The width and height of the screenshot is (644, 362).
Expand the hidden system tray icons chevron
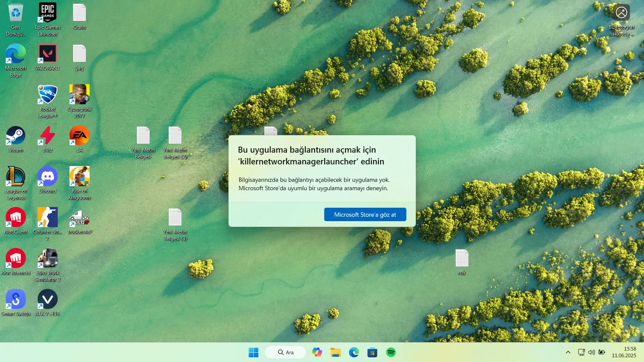pyautogui.click(x=568, y=352)
